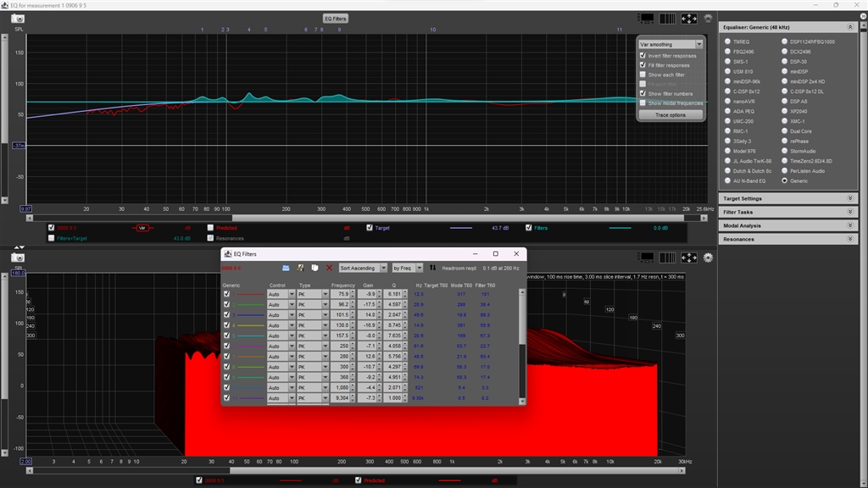868x488 pixels.
Task: Select the rePhase equaliser option
Action: [x=784, y=141]
